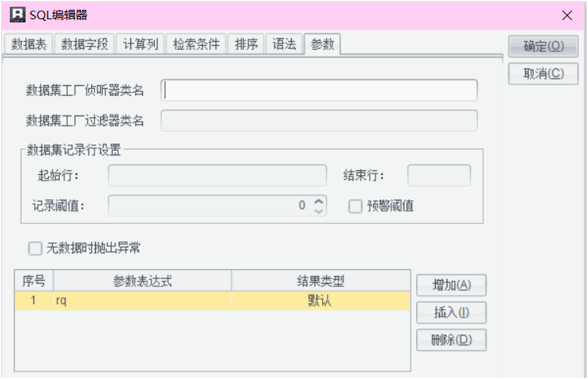Enable the 预警阈值 checkbox

pos(356,206)
